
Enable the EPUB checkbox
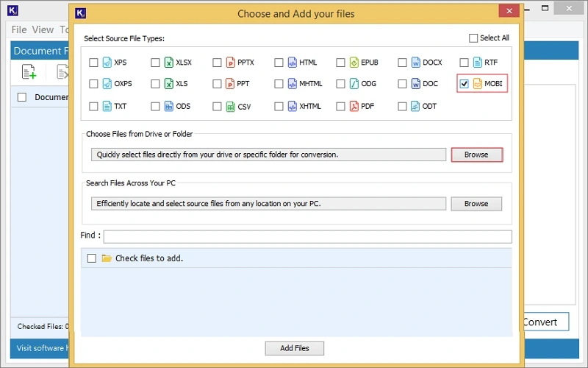point(340,63)
